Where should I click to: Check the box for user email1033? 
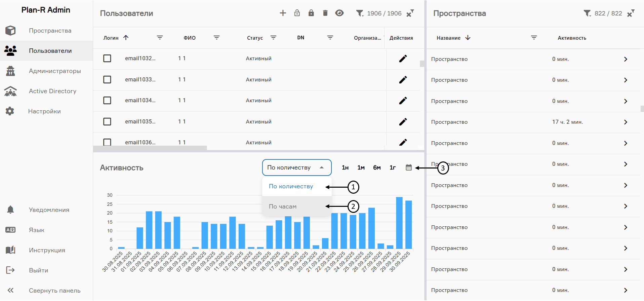pyautogui.click(x=107, y=79)
